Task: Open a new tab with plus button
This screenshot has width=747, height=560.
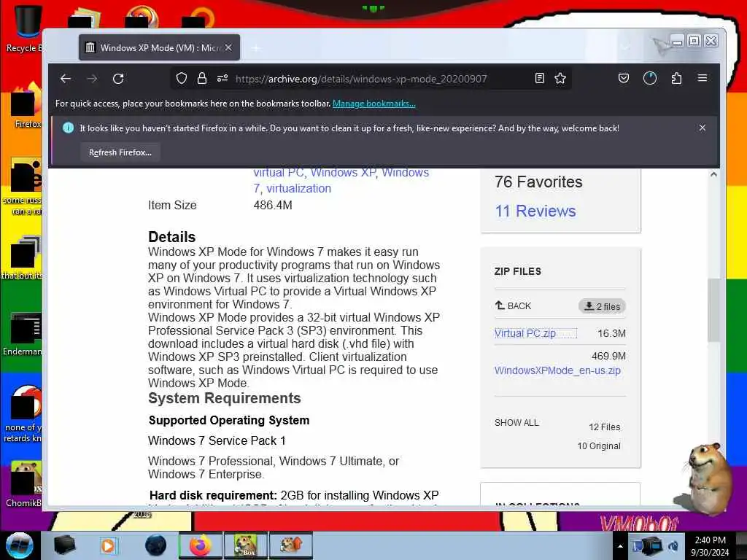Action: (256, 48)
